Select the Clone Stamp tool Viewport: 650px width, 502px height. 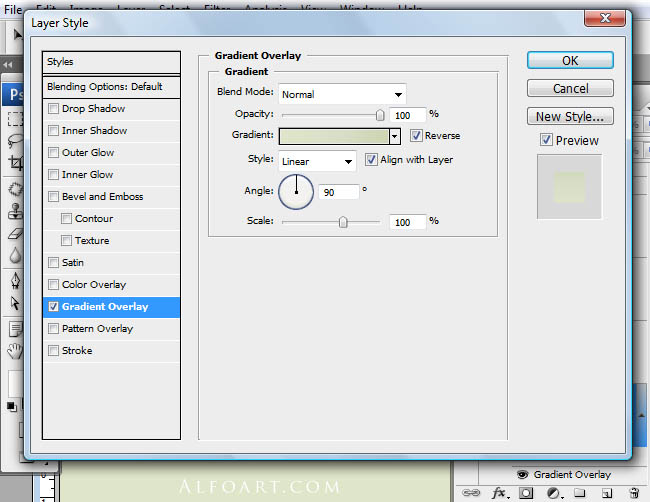15,211
